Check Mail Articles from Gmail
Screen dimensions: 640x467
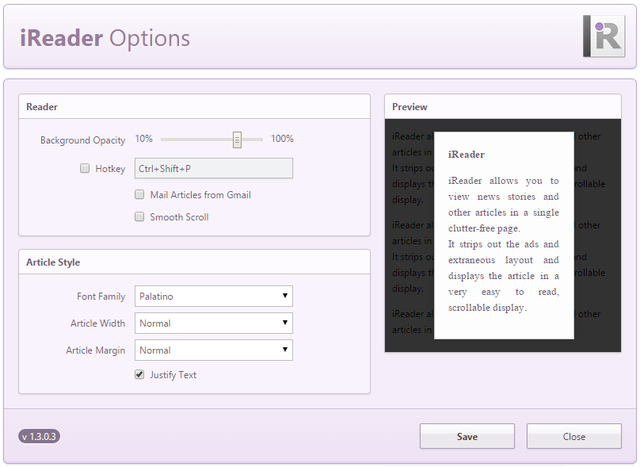pos(140,195)
